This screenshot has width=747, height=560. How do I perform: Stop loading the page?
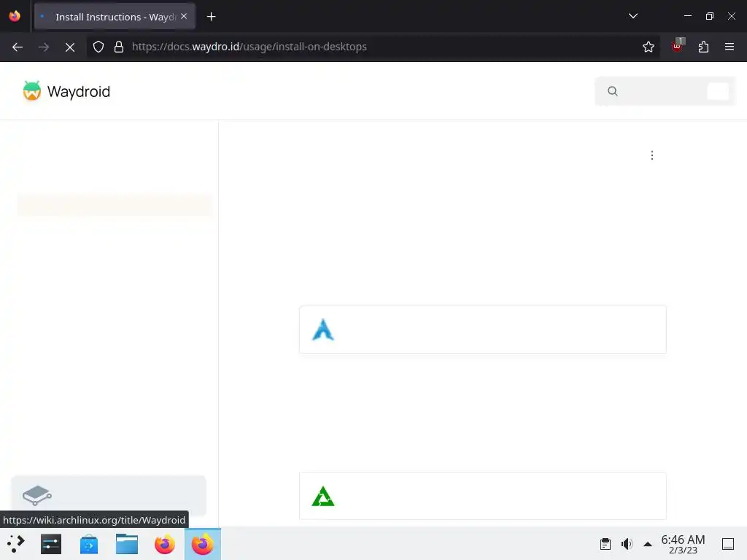70,47
